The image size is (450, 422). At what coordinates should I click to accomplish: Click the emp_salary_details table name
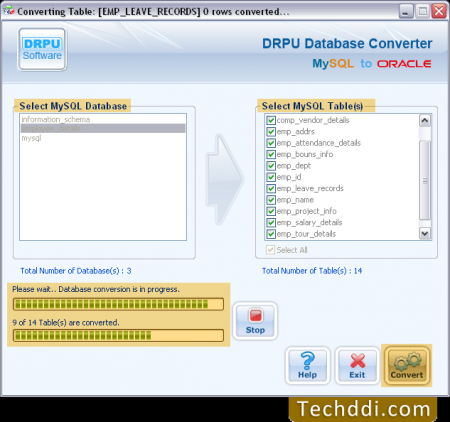click(309, 222)
